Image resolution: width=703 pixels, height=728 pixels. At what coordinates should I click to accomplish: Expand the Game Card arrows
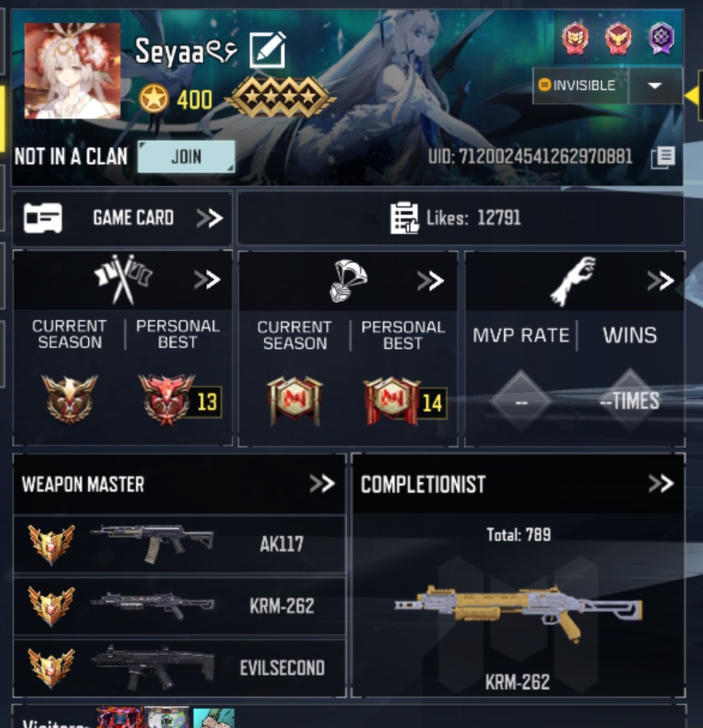[x=210, y=218]
